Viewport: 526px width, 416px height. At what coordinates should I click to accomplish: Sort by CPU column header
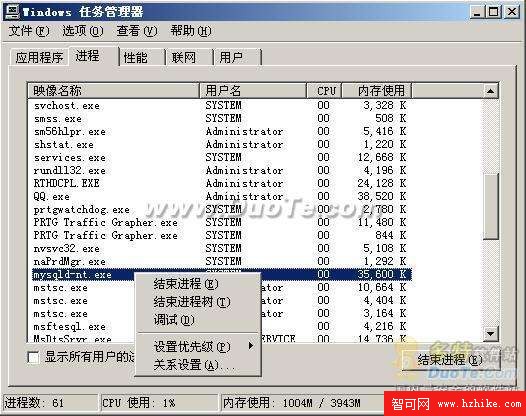coord(324,91)
